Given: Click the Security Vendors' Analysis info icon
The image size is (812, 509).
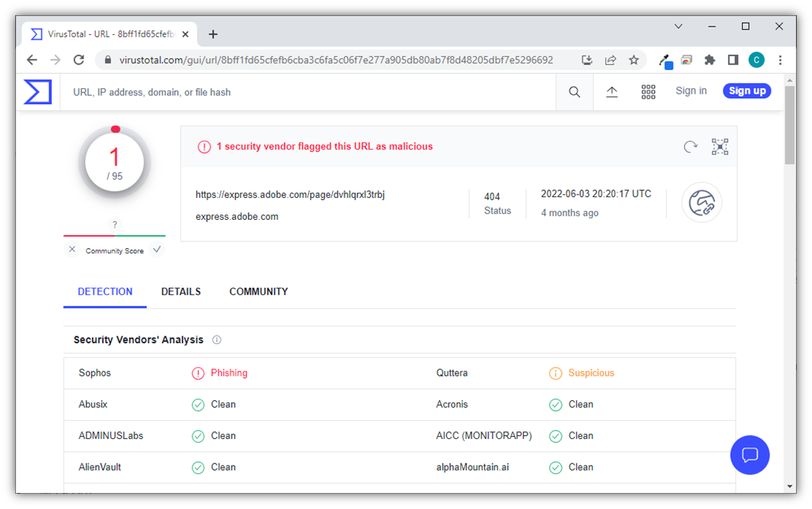Looking at the screenshot, I should (x=217, y=339).
